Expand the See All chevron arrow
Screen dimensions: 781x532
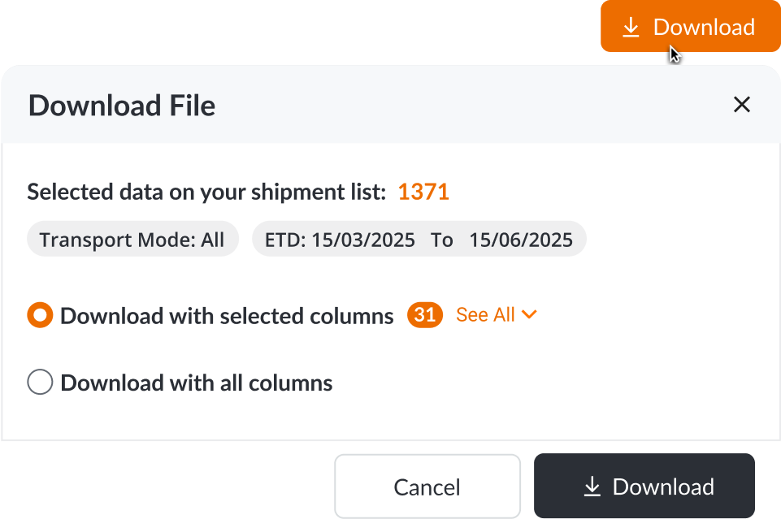click(x=529, y=315)
